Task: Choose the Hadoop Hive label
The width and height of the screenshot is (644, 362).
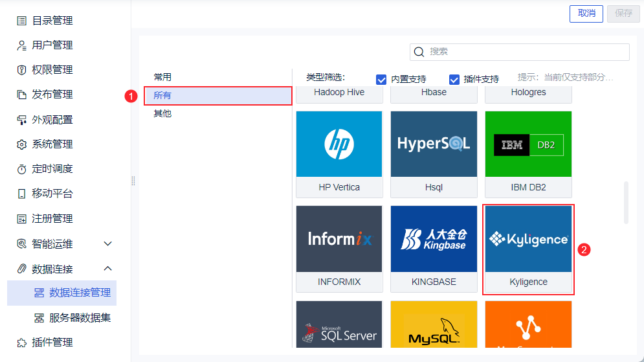Action: (339, 93)
